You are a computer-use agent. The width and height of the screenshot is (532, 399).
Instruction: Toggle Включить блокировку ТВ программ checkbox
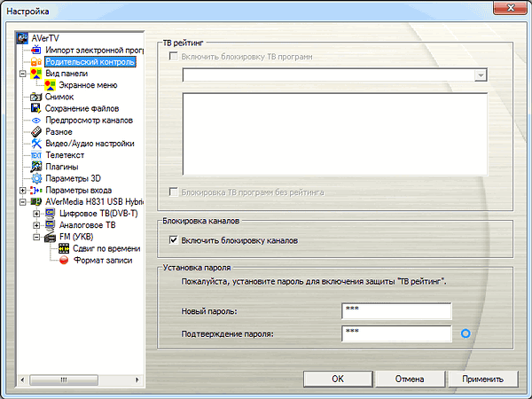174,57
